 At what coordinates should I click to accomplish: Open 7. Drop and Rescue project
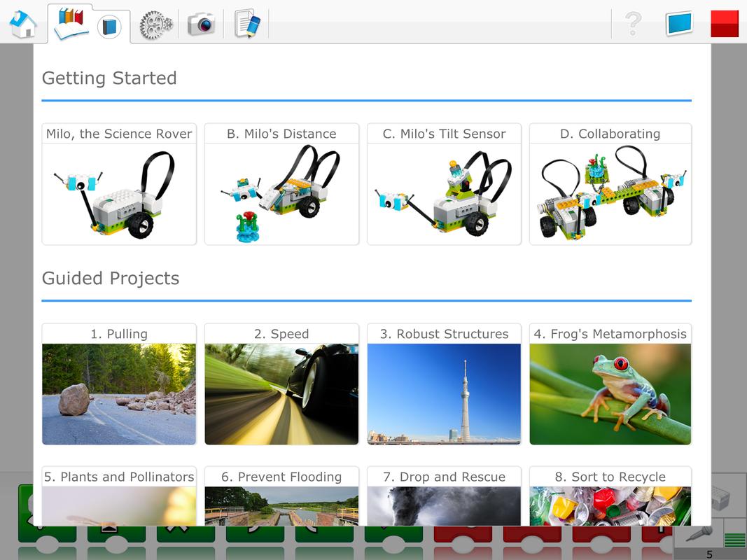point(444,496)
